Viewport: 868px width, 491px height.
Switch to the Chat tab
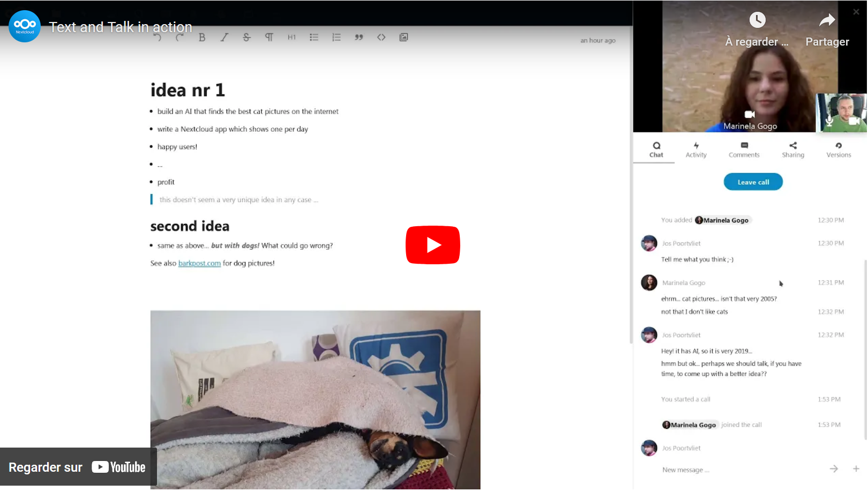(x=656, y=150)
